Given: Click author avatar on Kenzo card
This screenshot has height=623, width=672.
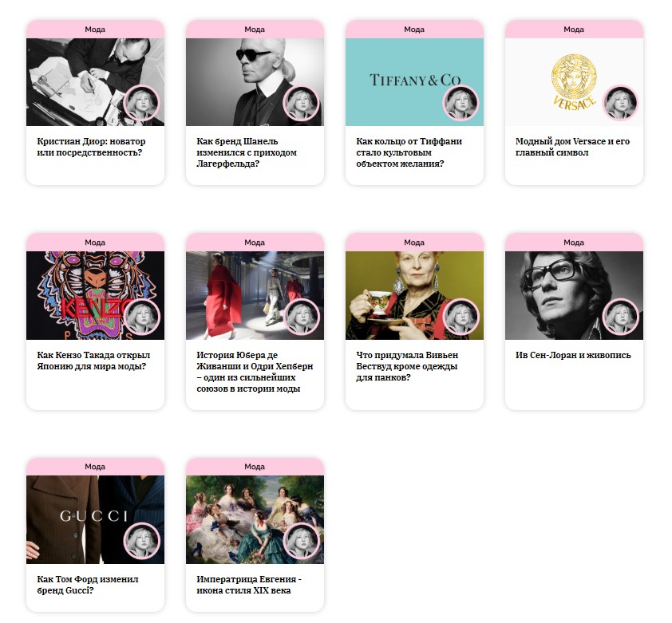Looking at the screenshot, I should [x=141, y=317].
